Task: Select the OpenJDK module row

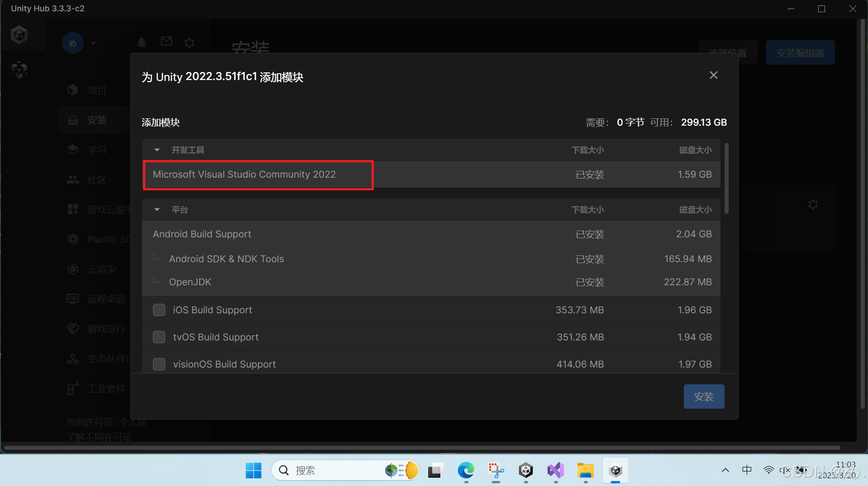Action: pyautogui.click(x=431, y=282)
